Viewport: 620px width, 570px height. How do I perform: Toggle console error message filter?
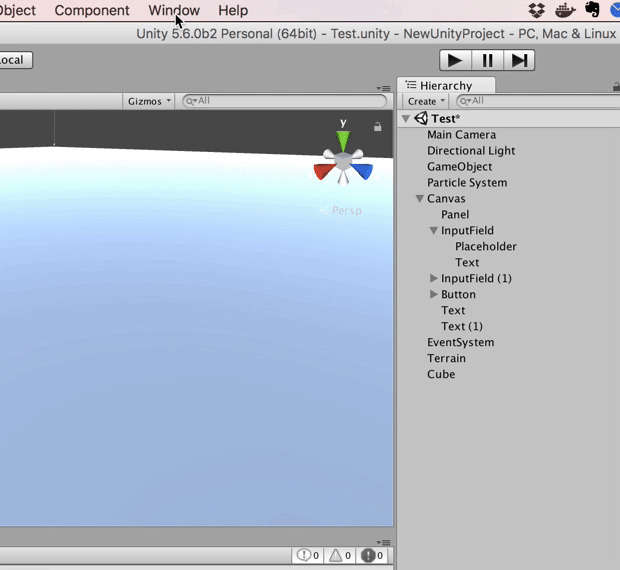click(x=372, y=555)
